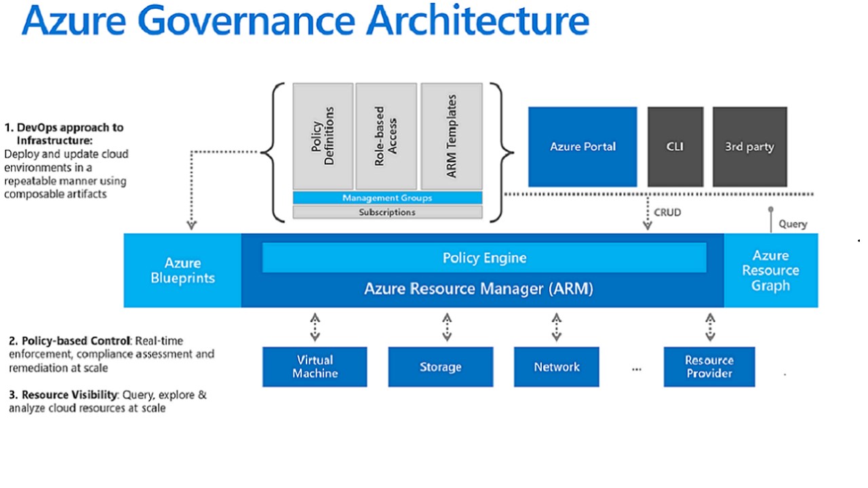Image resolution: width=868 pixels, height=488 pixels.
Task: Click the ellipsis between Network and Resource Provider
Action: [636, 369]
